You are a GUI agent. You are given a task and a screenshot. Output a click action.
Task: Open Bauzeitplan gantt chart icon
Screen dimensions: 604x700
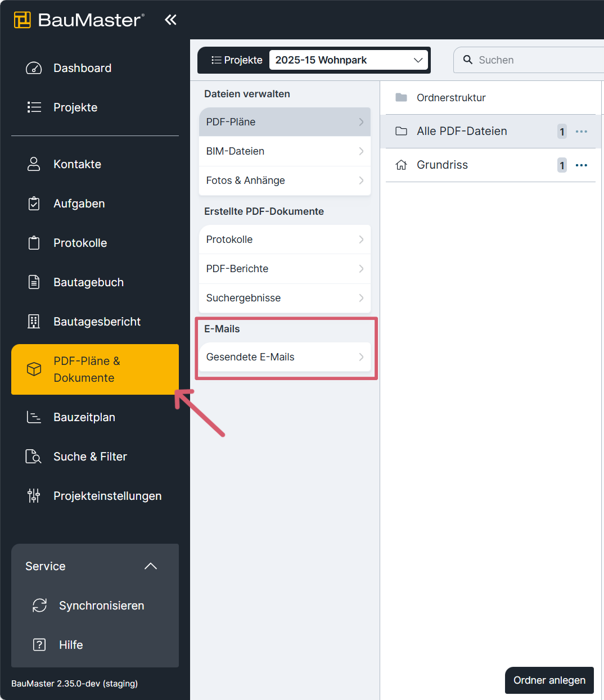coord(34,417)
